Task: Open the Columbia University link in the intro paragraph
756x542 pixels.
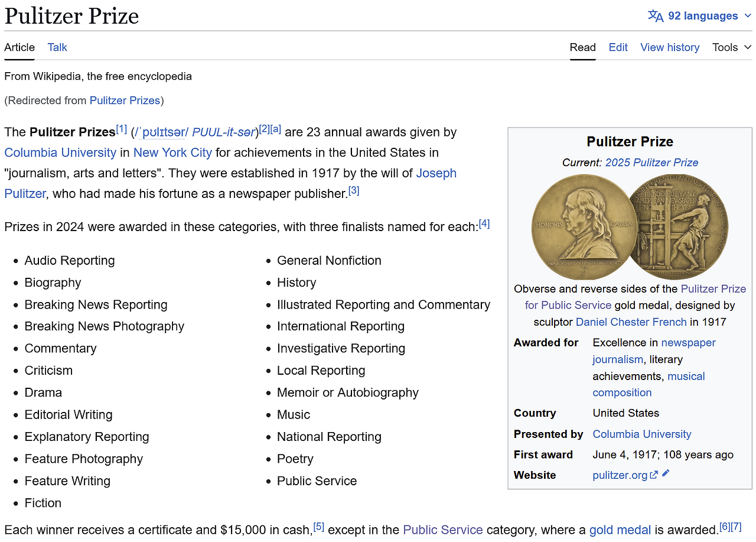Action: [x=60, y=152]
